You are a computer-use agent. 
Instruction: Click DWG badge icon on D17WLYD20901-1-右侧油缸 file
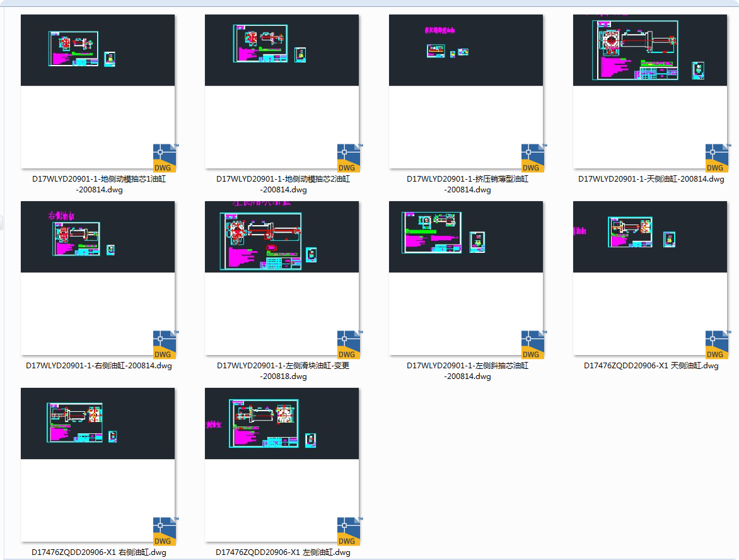click(x=164, y=345)
